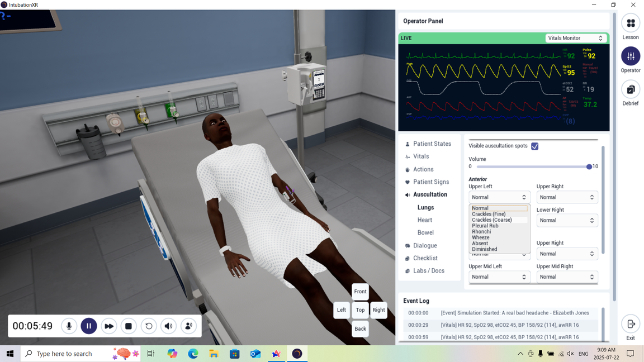Uncheck Visible auscultation spots checkbox

(535, 146)
